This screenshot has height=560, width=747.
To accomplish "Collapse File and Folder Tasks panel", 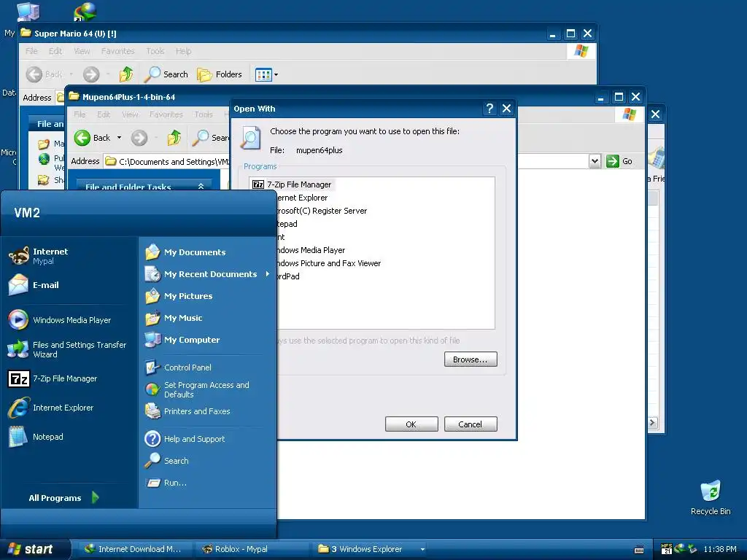I will click(x=201, y=186).
